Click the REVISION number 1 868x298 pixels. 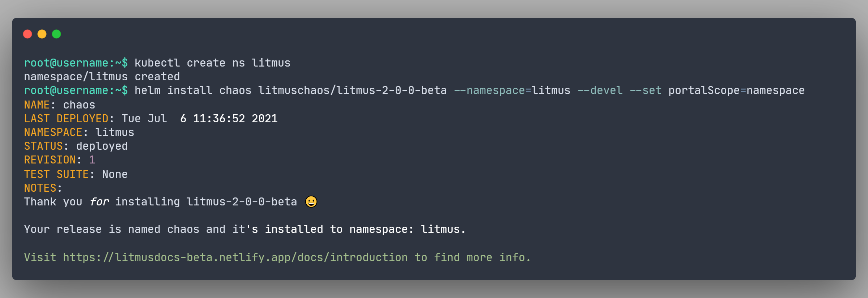[x=92, y=160]
